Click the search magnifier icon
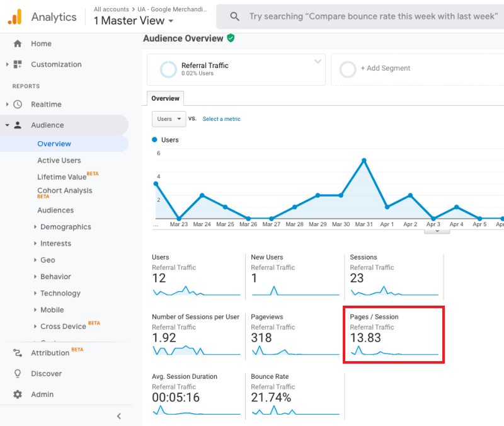 (x=234, y=16)
